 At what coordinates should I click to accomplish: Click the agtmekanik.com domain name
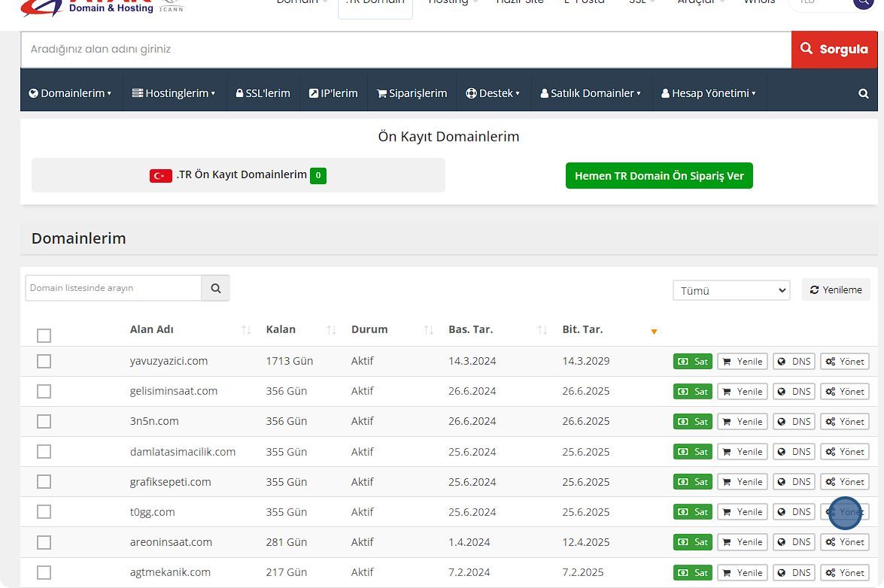[170, 572]
